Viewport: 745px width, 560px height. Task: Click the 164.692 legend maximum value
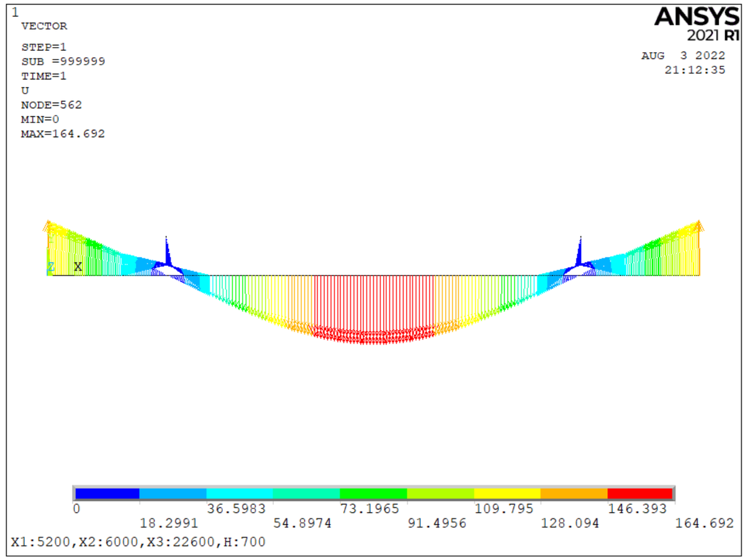(704, 523)
